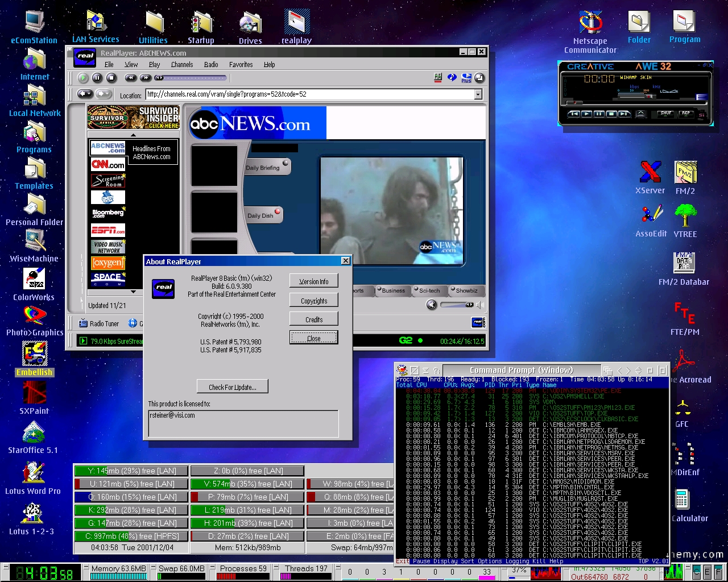Switch to the Showbiz news tab

point(466,290)
